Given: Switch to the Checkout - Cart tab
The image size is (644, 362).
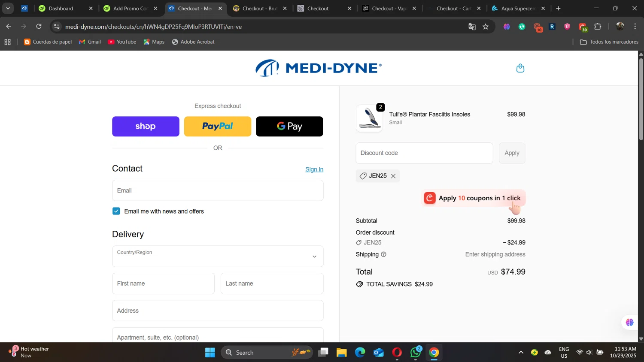Looking at the screenshot, I should pos(454,9).
